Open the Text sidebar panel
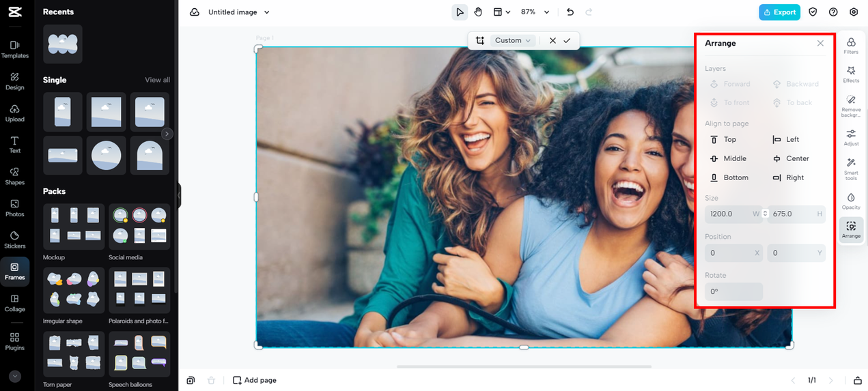The height and width of the screenshot is (391, 868). click(x=15, y=145)
